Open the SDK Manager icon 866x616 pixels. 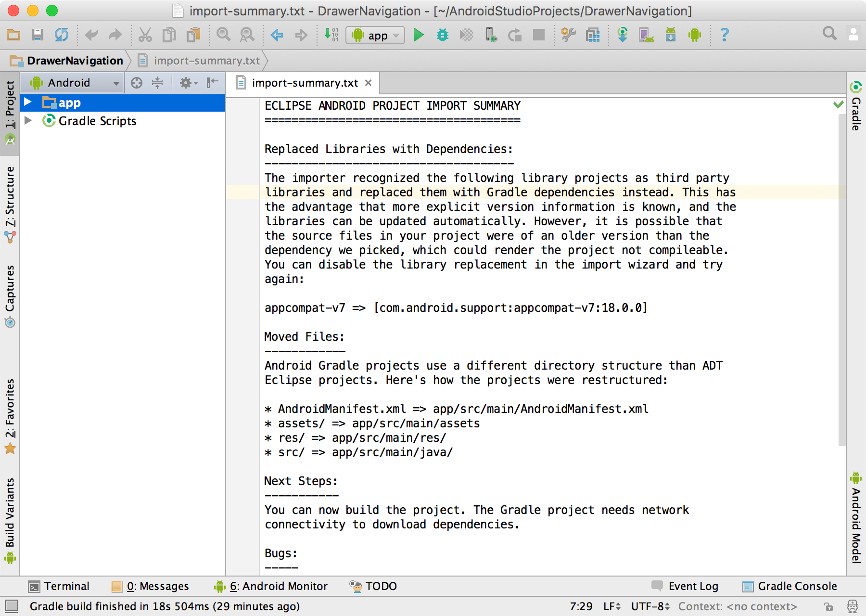point(671,35)
